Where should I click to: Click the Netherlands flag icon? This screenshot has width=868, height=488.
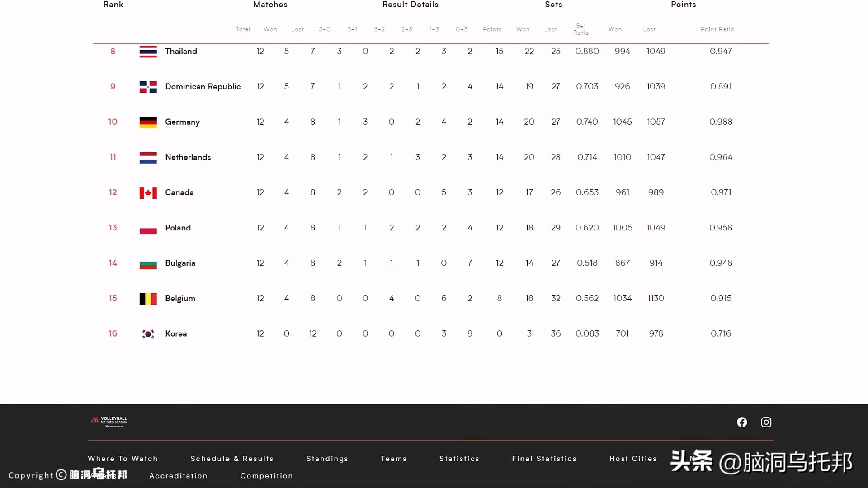[x=148, y=157]
